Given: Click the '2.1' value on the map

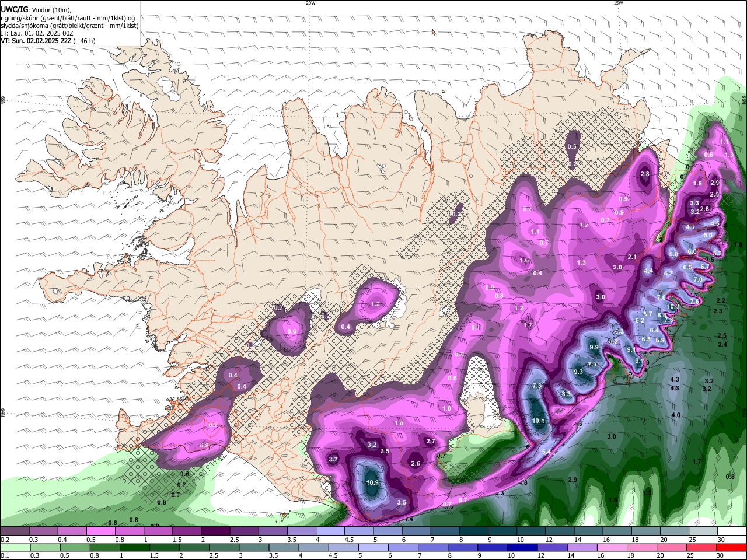Looking at the screenshot, I should [x=632, y=257].
